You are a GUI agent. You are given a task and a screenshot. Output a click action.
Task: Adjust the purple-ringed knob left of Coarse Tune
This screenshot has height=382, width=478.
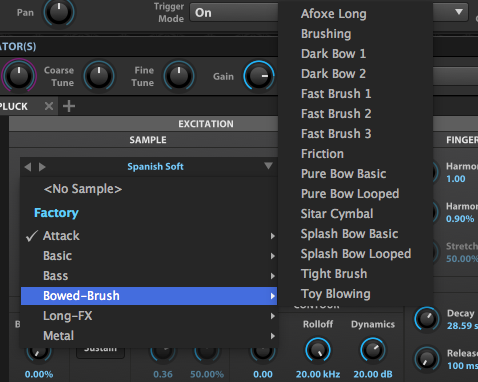19,76
